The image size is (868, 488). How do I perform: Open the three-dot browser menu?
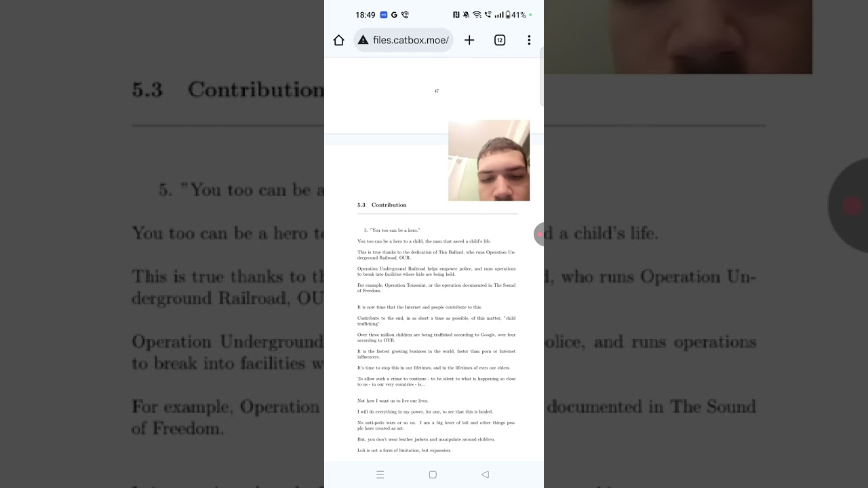pyautogui.click(x=529, y=40)
